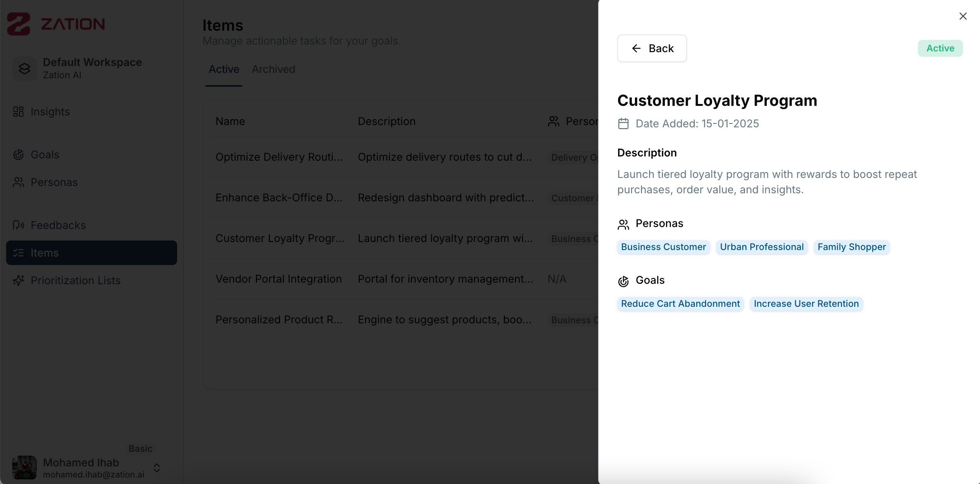Close the item detail panel with X
980x484 pixels.
point(963,16)
